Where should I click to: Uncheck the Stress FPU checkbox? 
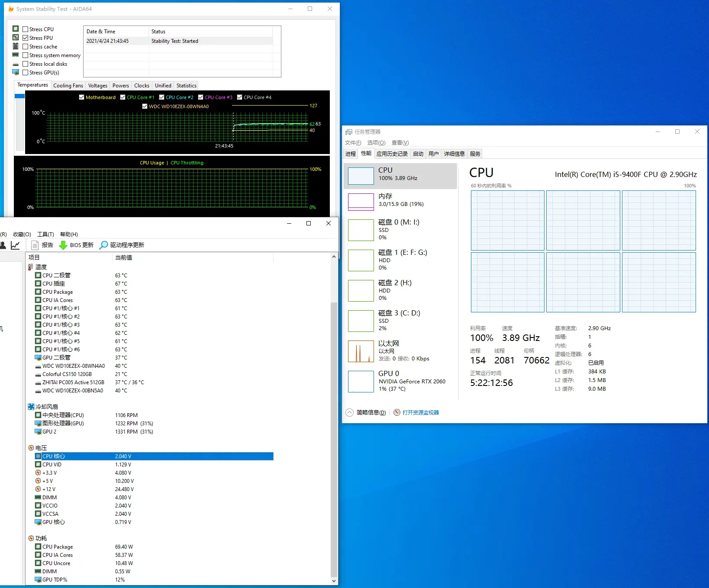tap(26, 38)
